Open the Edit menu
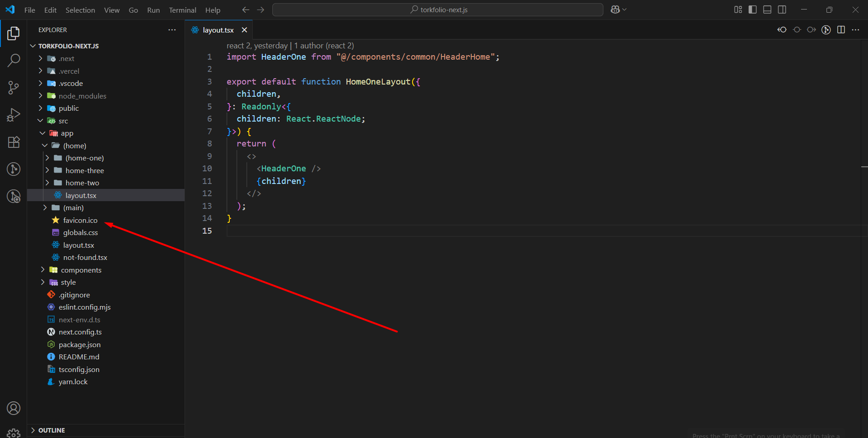This screenshot has height=438, width=868. click(x=50, y=10)
